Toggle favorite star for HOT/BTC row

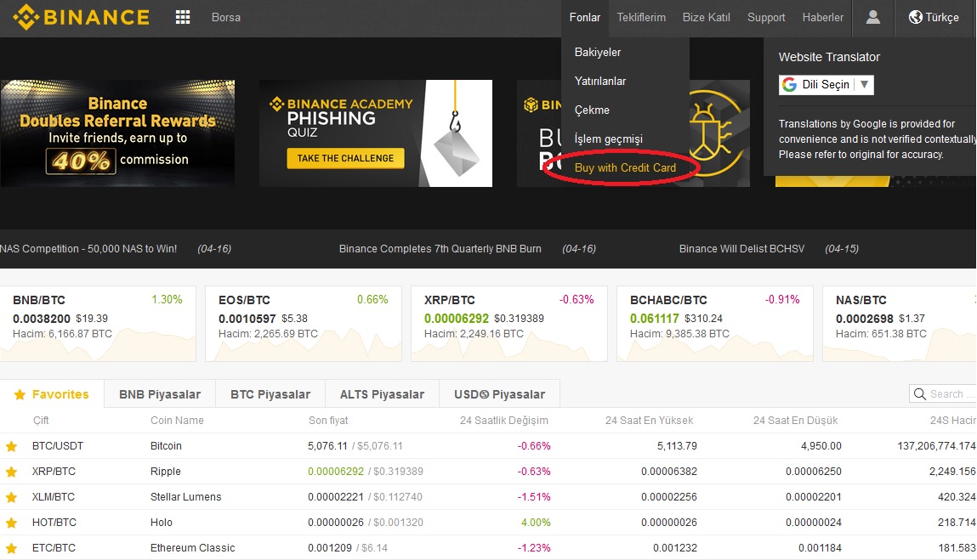click(11, 523)
